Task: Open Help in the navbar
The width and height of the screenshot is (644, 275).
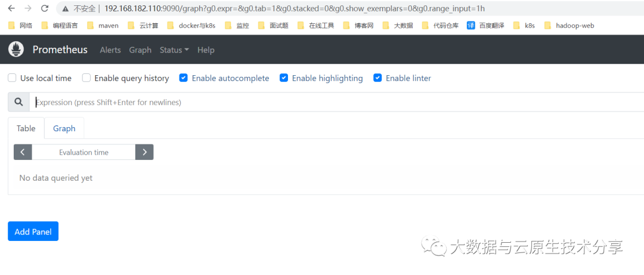Action: 206,50
